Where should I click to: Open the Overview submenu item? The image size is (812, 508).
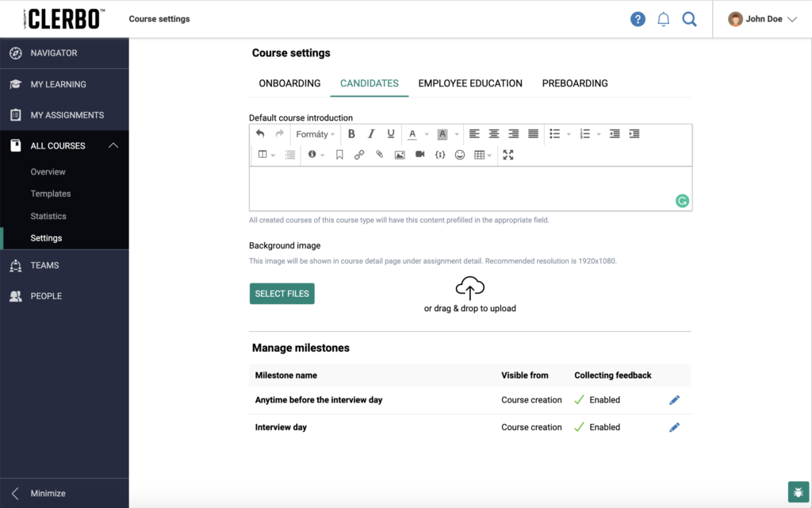(48, 171)
